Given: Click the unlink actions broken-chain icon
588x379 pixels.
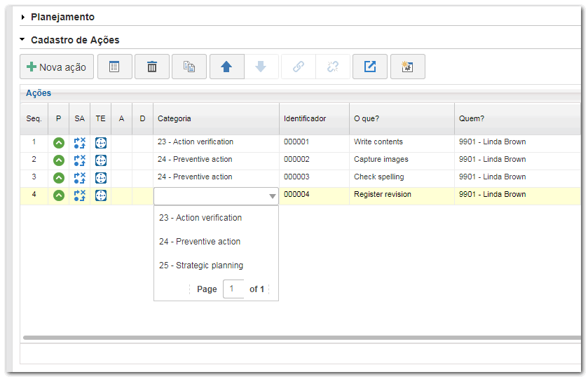Looking at the screenshot, I should coord(333,67).
